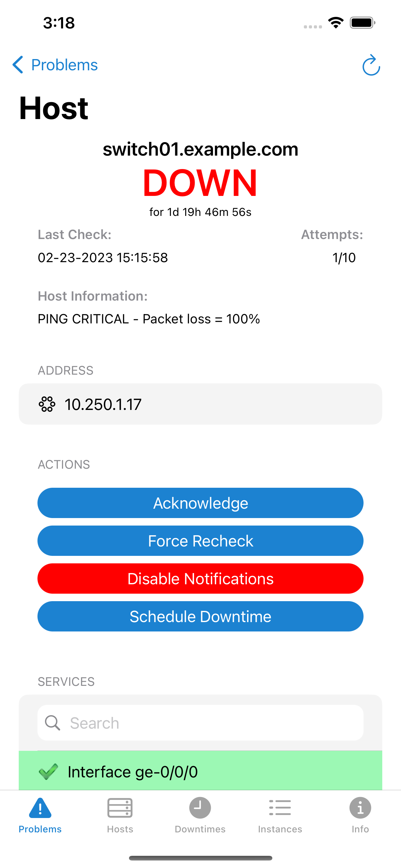Tap Schedule Downtime button
This screenshot has height=868, width=401.
click(200, 616)
